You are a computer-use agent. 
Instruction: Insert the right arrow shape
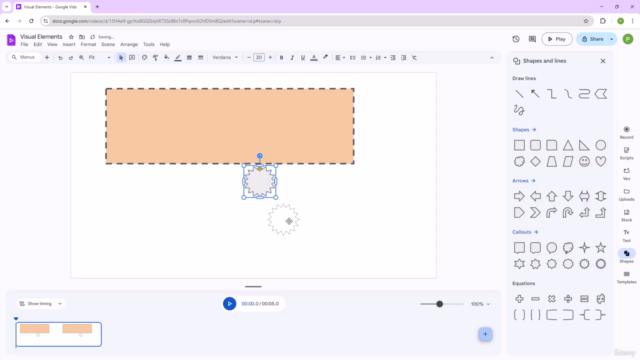point(519,196)
